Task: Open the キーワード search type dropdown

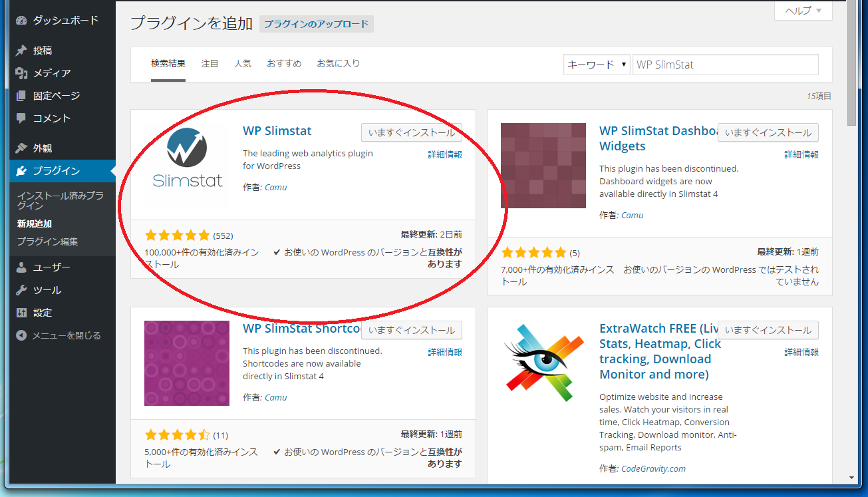Action: [597, 65]
